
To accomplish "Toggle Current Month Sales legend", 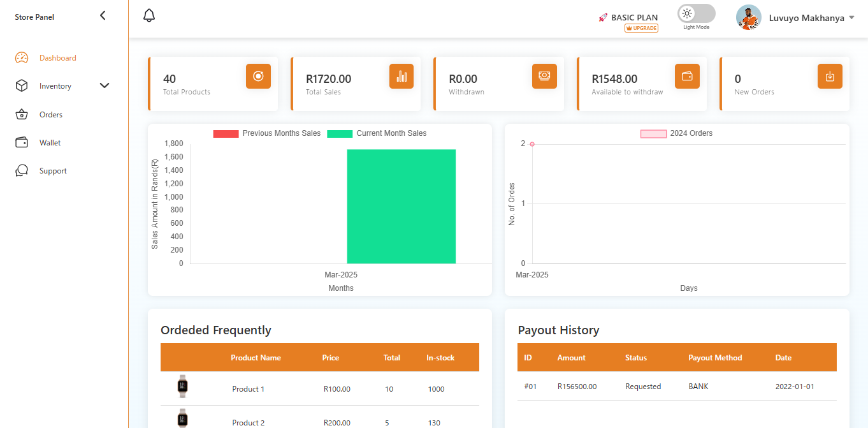I will click(377, 133).
